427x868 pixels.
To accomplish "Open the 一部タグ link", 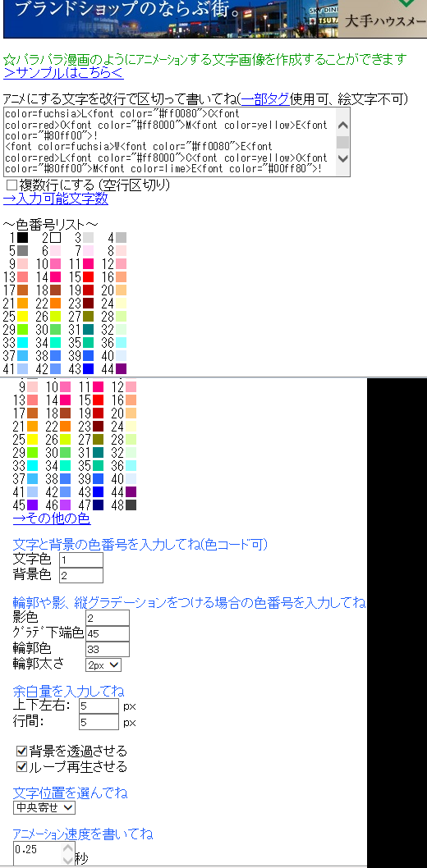I will click(x=265, y=99).
